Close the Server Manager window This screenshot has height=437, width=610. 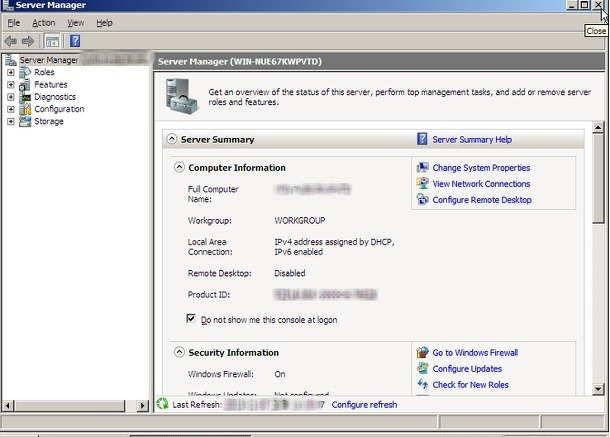[x=598, y=5]
